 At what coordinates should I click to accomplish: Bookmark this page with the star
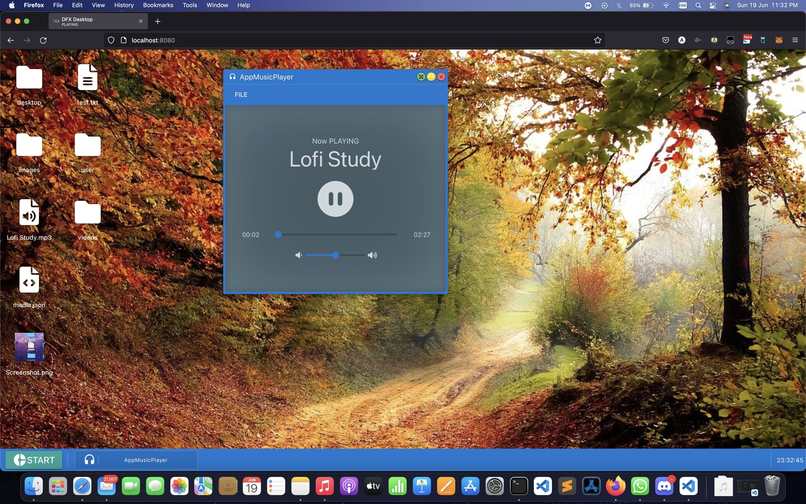[x=597, y=40]
